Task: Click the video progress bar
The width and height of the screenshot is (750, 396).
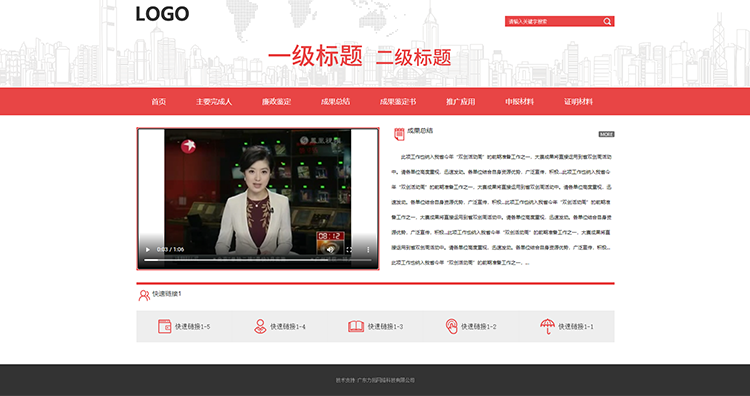Action: point(257,260)
